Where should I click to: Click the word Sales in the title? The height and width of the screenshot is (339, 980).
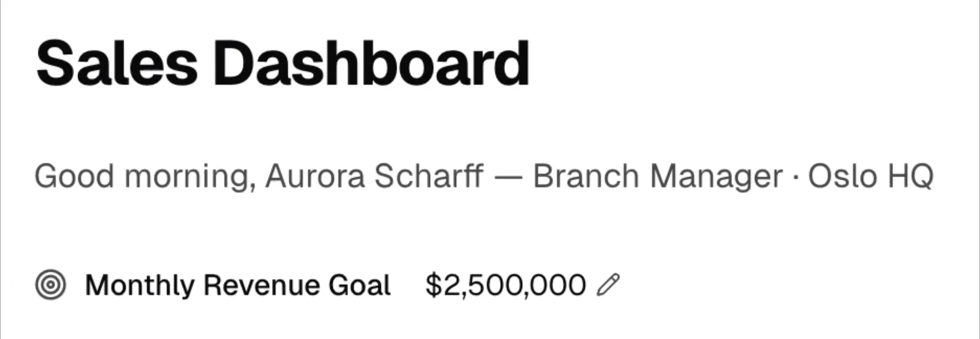coord(117,64)
